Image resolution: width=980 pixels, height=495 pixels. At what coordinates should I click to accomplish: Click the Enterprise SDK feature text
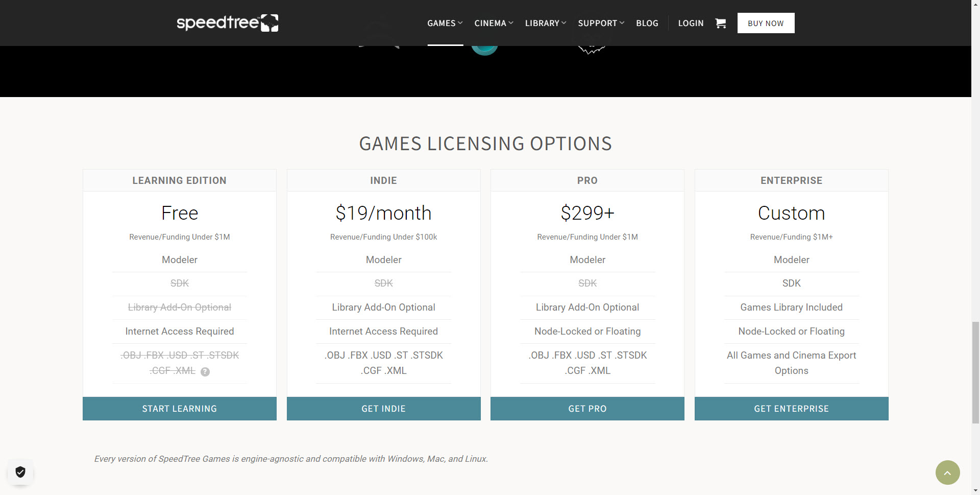792,283
